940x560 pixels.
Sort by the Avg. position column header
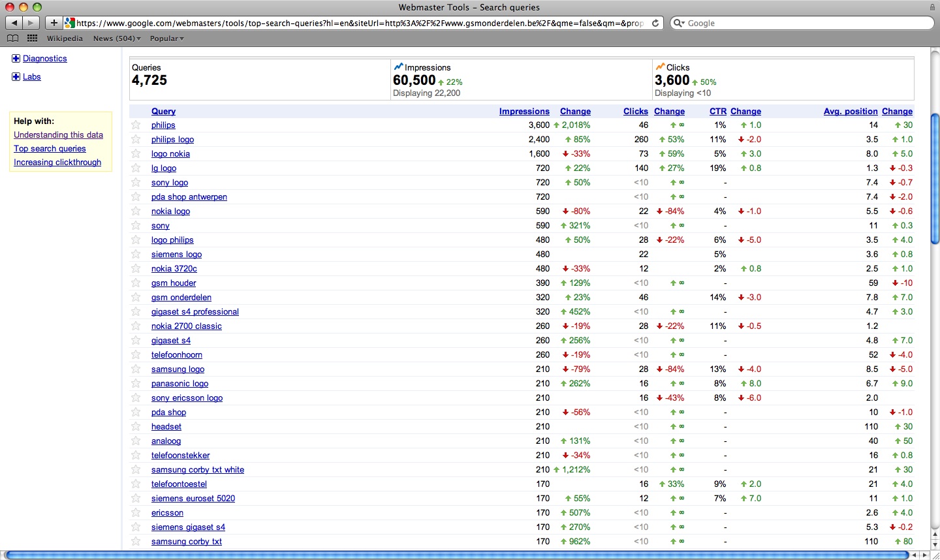[x=851, y=112]
